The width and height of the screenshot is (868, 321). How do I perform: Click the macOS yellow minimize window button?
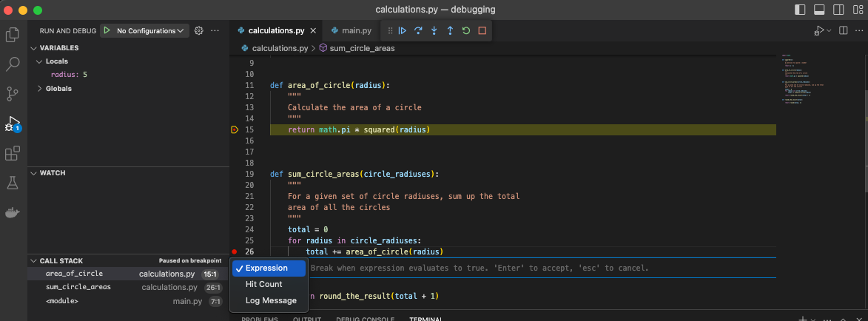pyautogui.click(x=23, y=10)
